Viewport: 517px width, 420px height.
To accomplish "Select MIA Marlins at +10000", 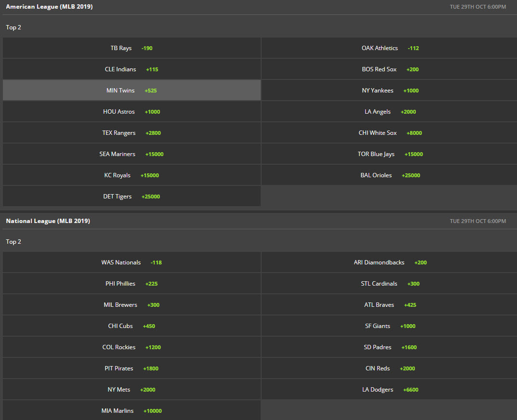I will (132, 411).
